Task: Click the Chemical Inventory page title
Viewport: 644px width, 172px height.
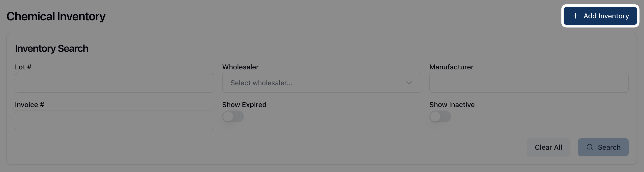Action: point(56,17)
